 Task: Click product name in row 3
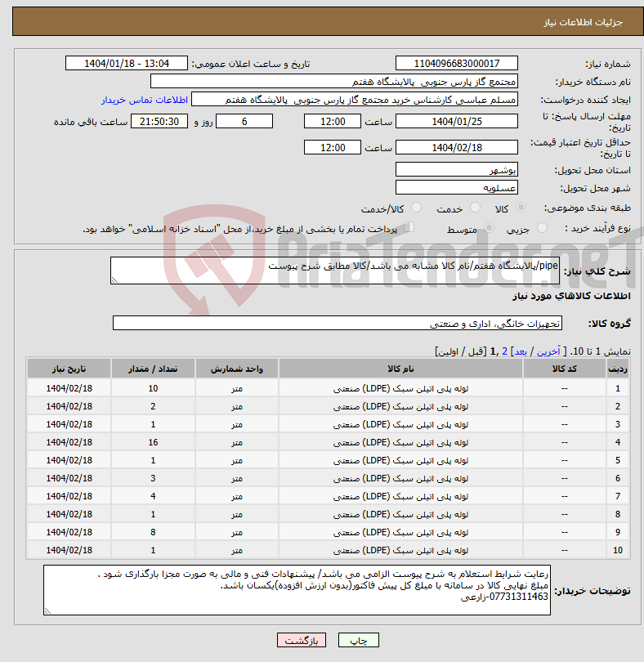point(400,424)
